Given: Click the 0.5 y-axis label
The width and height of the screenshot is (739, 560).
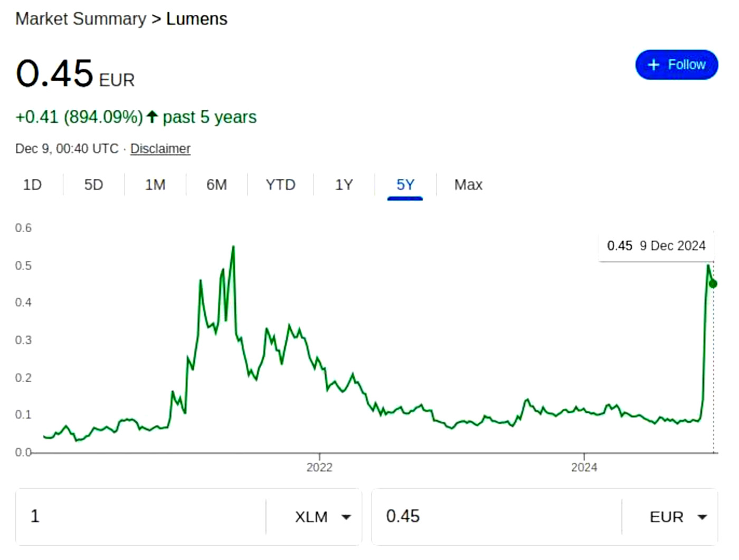Looking at the screenshot, I should (23, 265).
